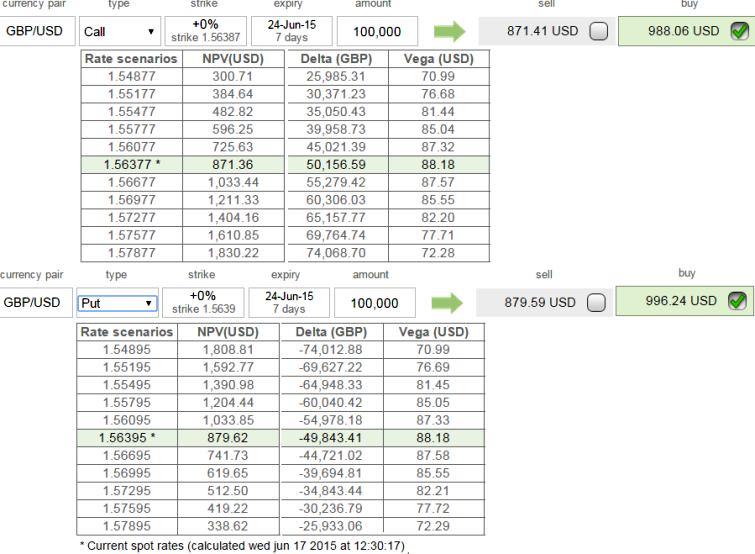This screenshot has height=554, width=755.
Task: Click Vega value 72.28
Action: click(x=438, y=253)
